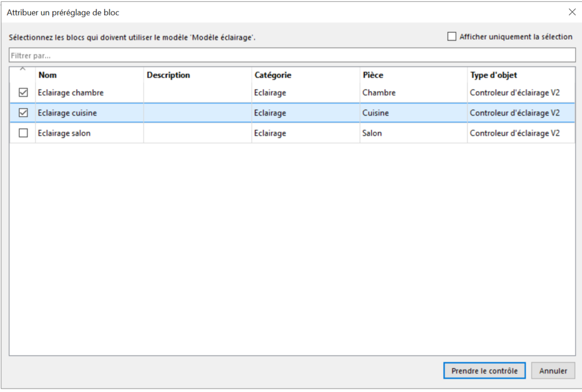Select the 'Eclairage salon' row name
Viewport: 582px width, 392px height.
[64, 134]
